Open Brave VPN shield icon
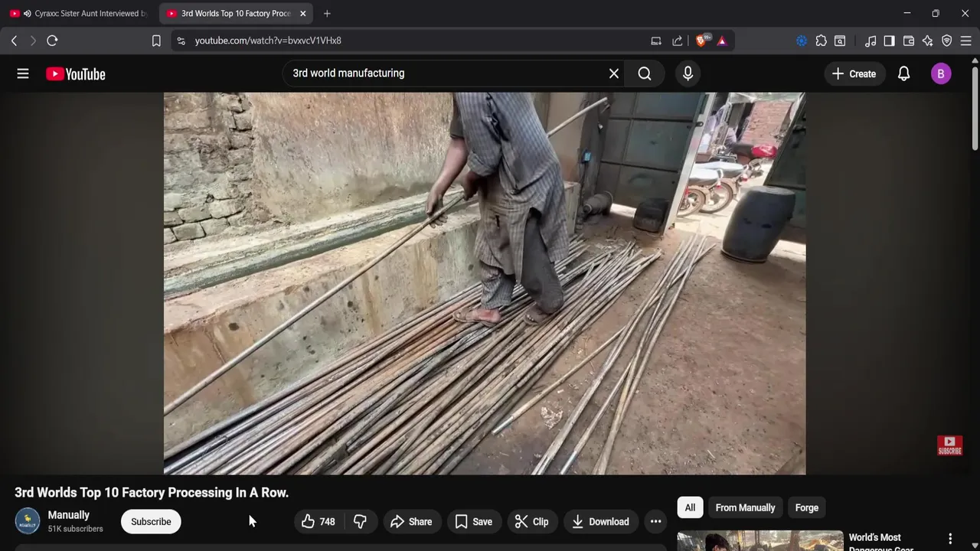 tap(947, 41)
